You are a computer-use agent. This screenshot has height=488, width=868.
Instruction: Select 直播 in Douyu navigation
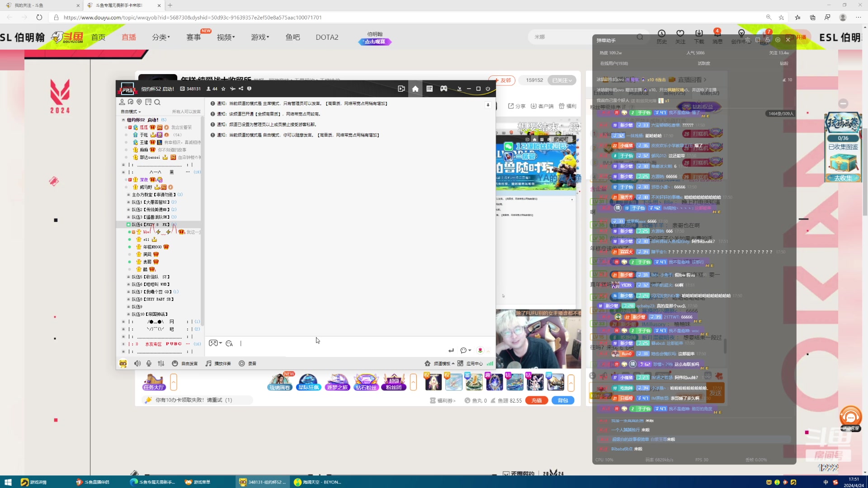[x=129, y=37]
